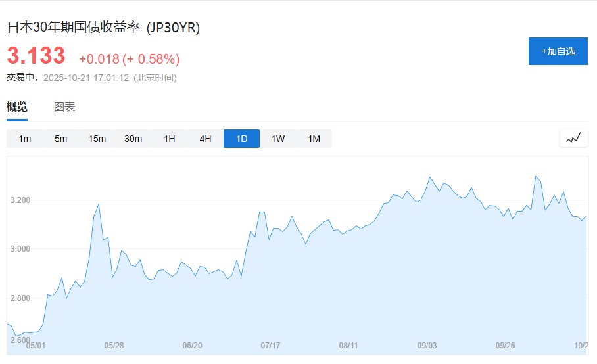
Task: Click the line chart type icon
Action: pos(574,138)
